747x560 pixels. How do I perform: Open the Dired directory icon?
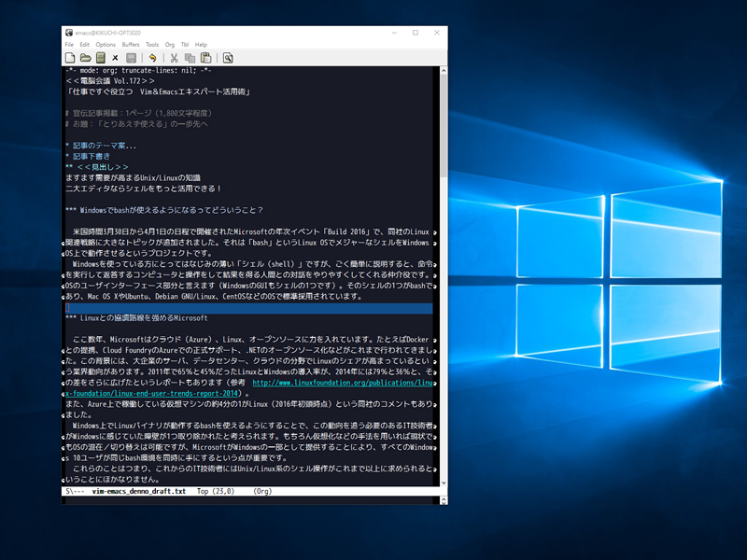tap(101, 58)
